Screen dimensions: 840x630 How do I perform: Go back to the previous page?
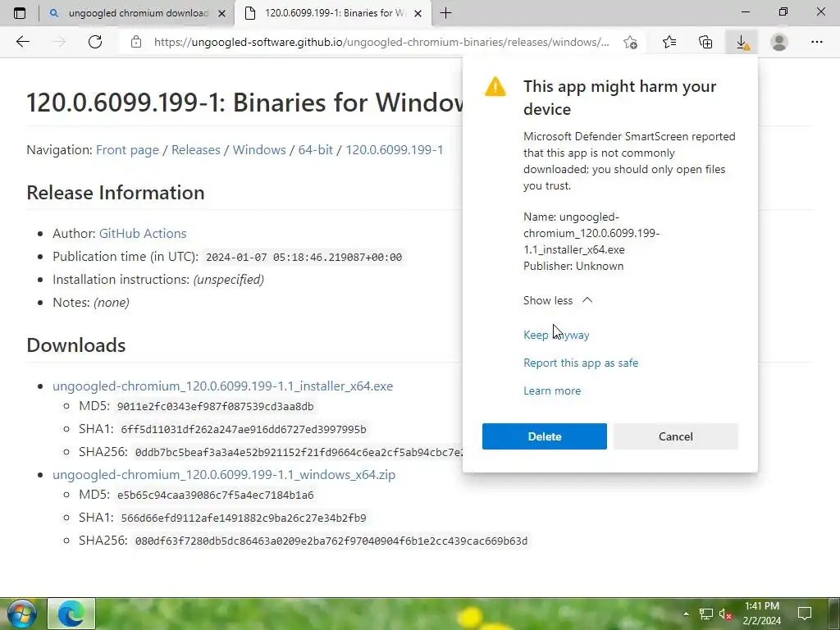[22, 42]
